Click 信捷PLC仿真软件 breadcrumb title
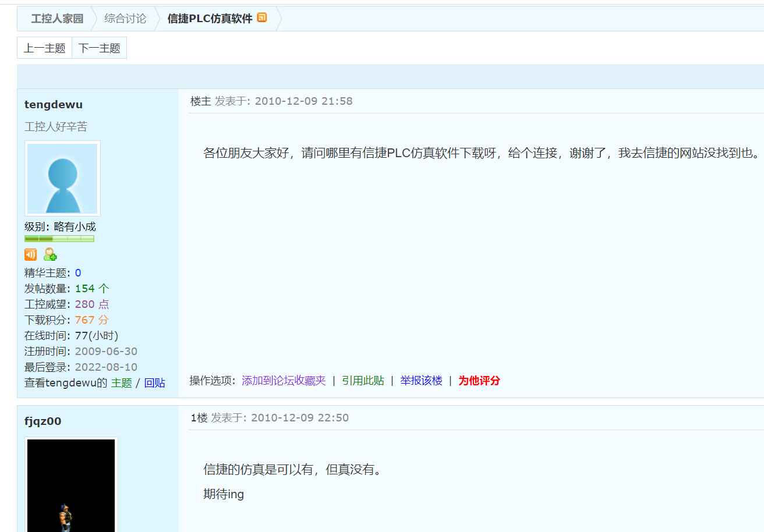This screenshot has height=532, width=764. pyautogui.click(x=210, y=19)
